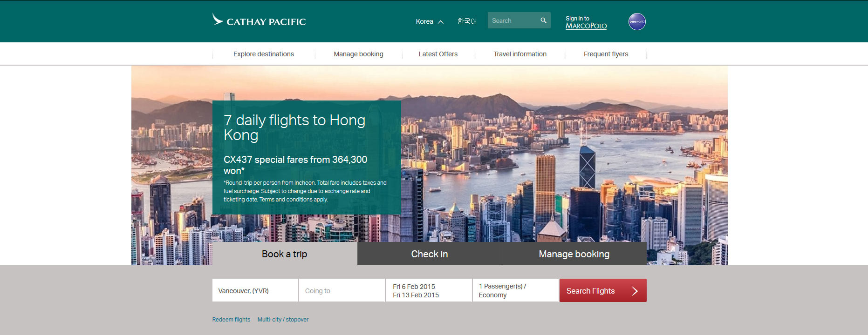Open the Frequent flyers menu
The image size is (868, 335).
(606, 54)
